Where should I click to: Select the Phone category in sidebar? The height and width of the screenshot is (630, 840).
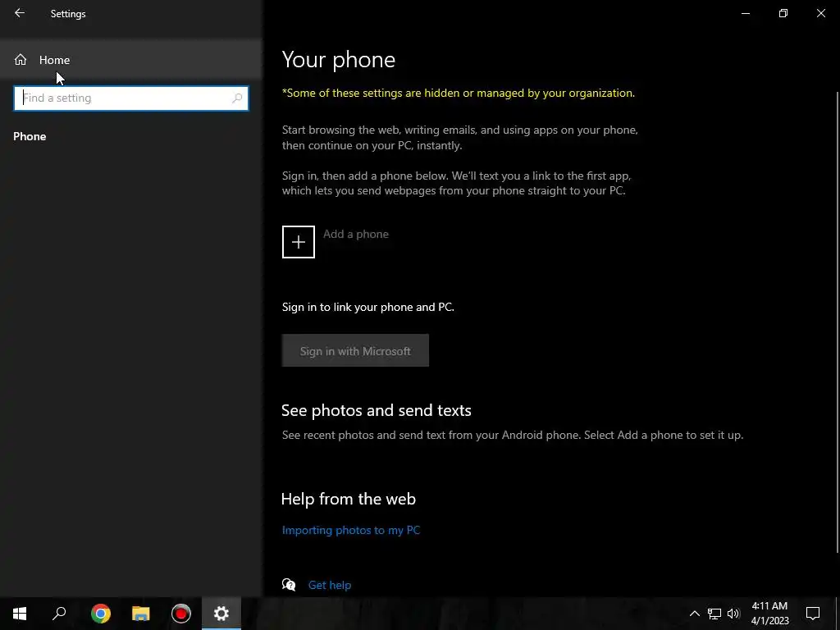pyautogui.click(x=30, y=137)
